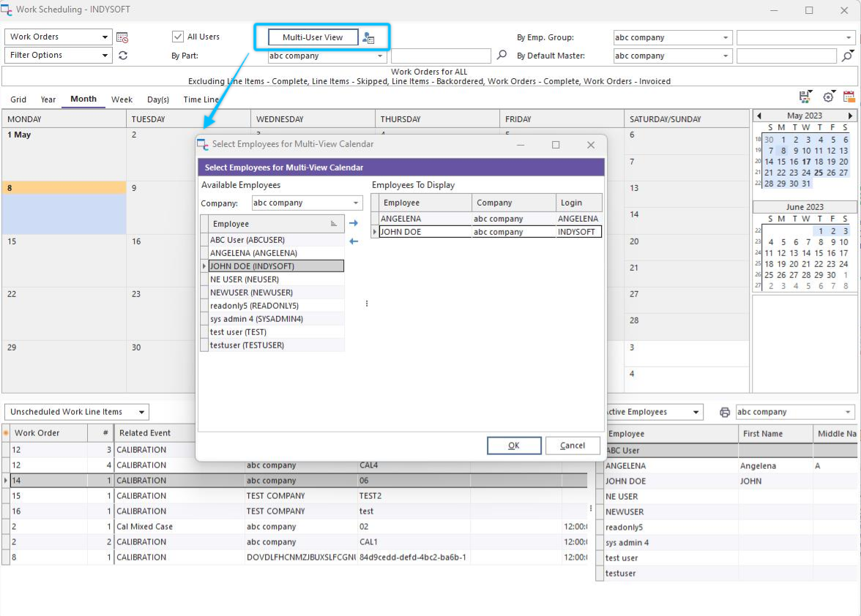The width and height of the screenshot is (861, 616).
Task: Click the remove-employee left arrow icon
Action: point(354,241)
